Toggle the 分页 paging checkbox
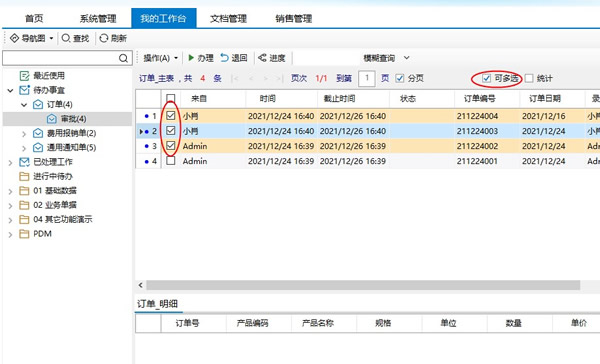The image size is (600, 364). pos(400,78)
